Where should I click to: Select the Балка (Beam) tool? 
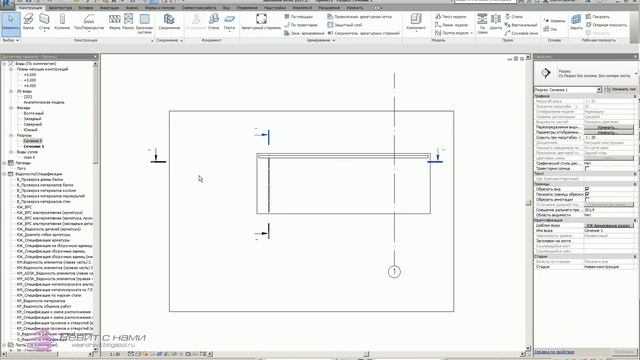click(x=28, y=22)
